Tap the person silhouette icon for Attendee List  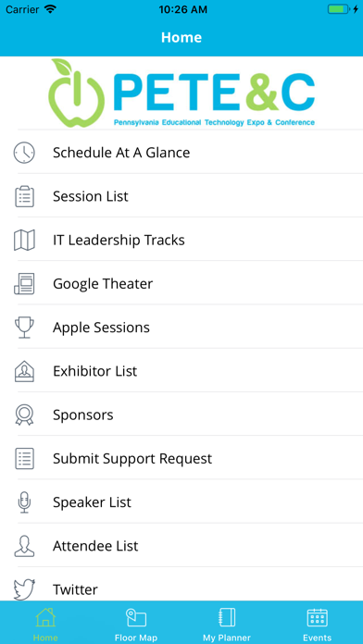coord(24,546)
